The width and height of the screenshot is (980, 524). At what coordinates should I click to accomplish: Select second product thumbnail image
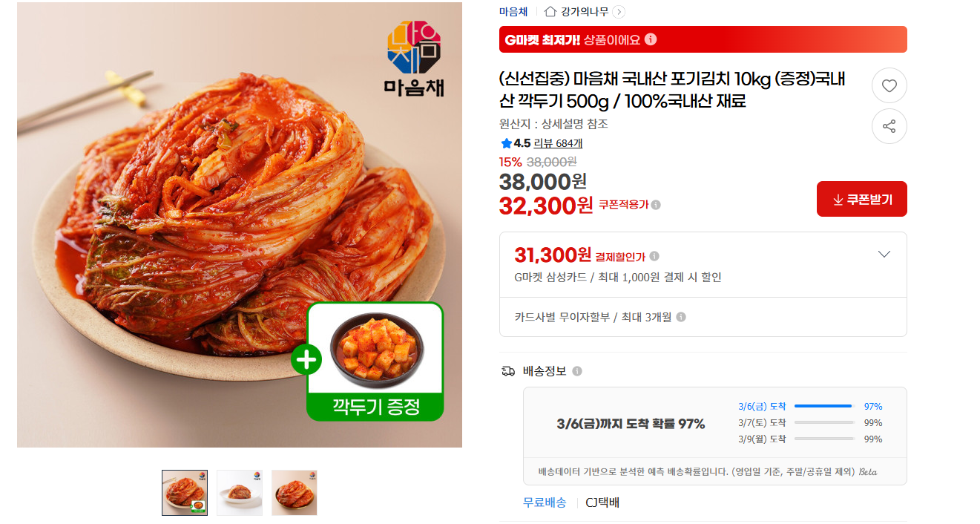[x=240, y=493]
